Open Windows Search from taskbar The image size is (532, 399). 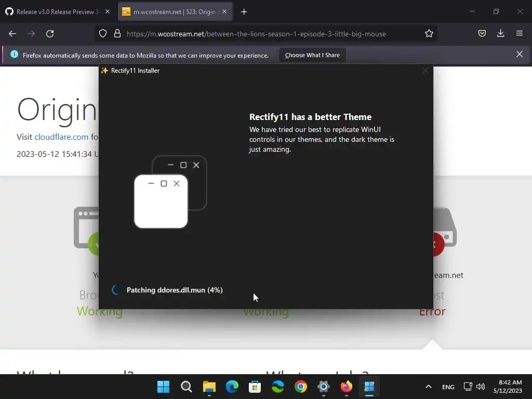(x=187, y=387)
